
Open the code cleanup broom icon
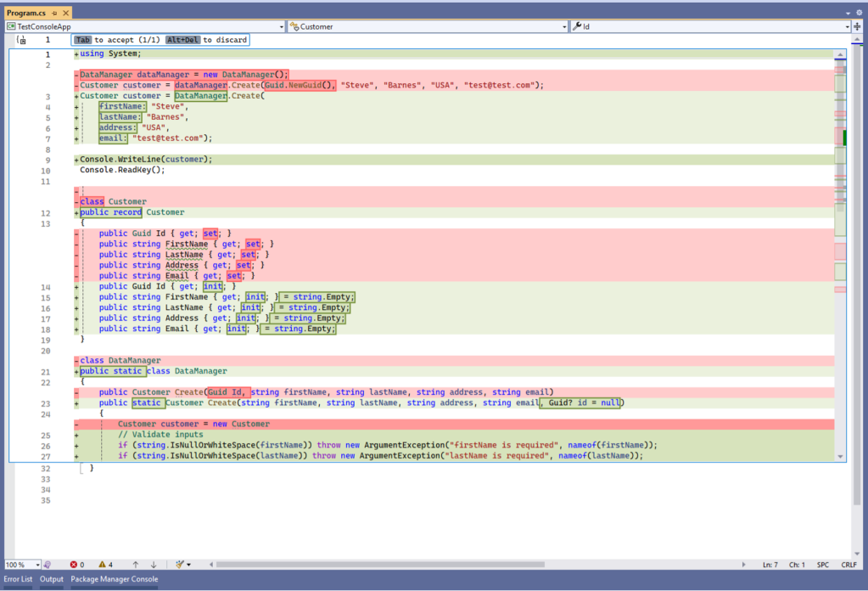[x=178, y=565]
